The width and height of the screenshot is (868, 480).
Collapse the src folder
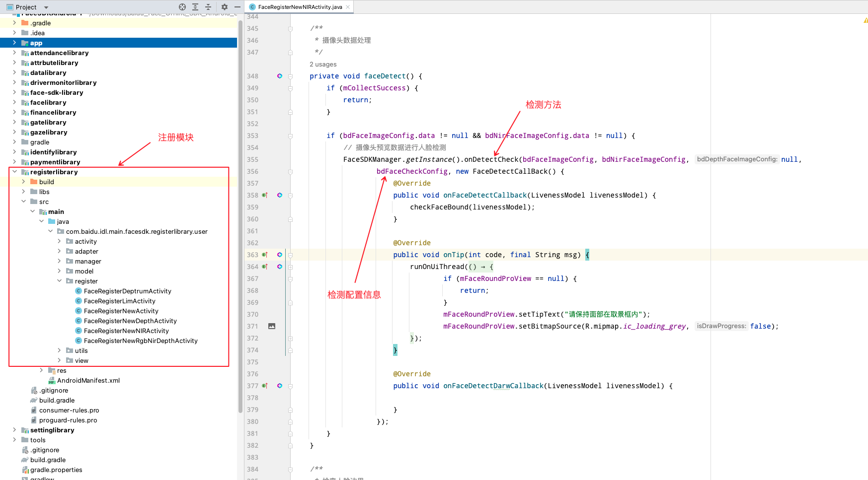(x=23, y=202)
